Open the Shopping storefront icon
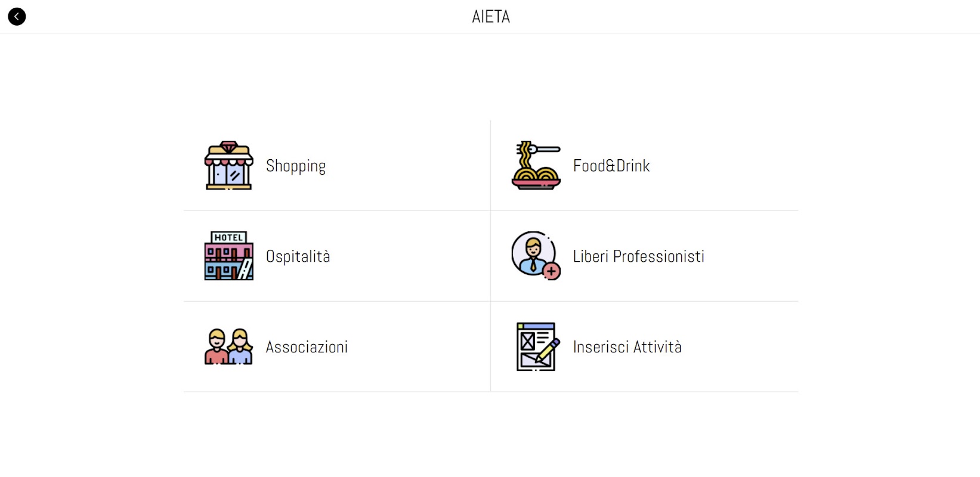This screenshot has height=477, width=980. coord(228,166)
